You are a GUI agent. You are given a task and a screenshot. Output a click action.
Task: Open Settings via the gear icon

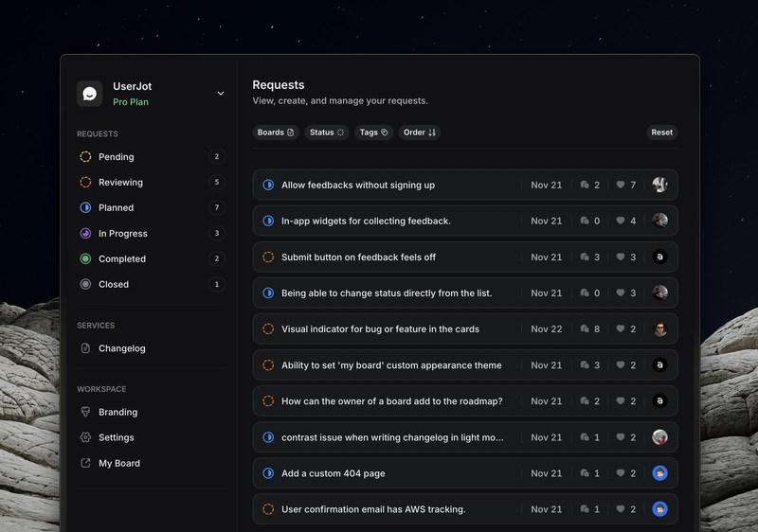85,438
